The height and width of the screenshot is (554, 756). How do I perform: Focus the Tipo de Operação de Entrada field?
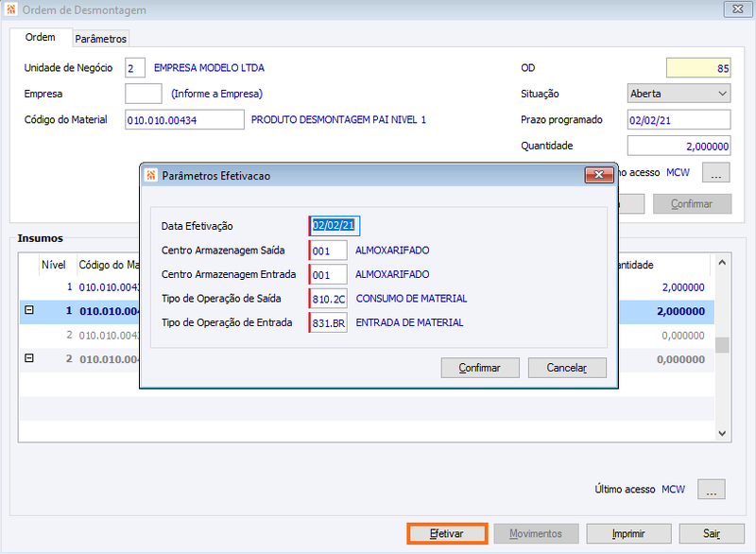coord(328,322)
